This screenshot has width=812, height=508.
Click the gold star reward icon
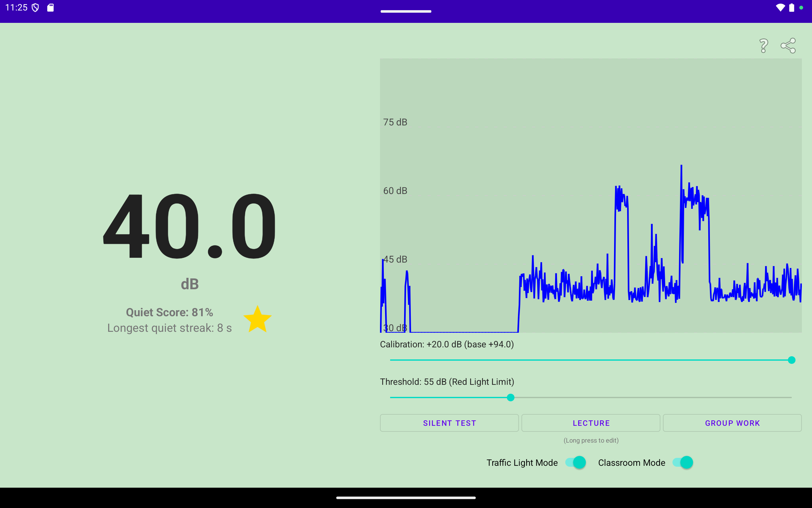[x=257, y=319]
